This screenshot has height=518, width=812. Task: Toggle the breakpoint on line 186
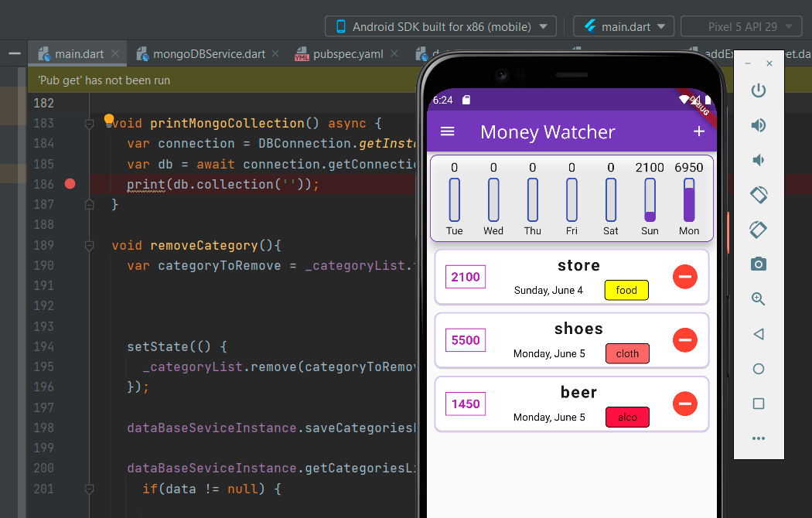(x=70, y=184)
